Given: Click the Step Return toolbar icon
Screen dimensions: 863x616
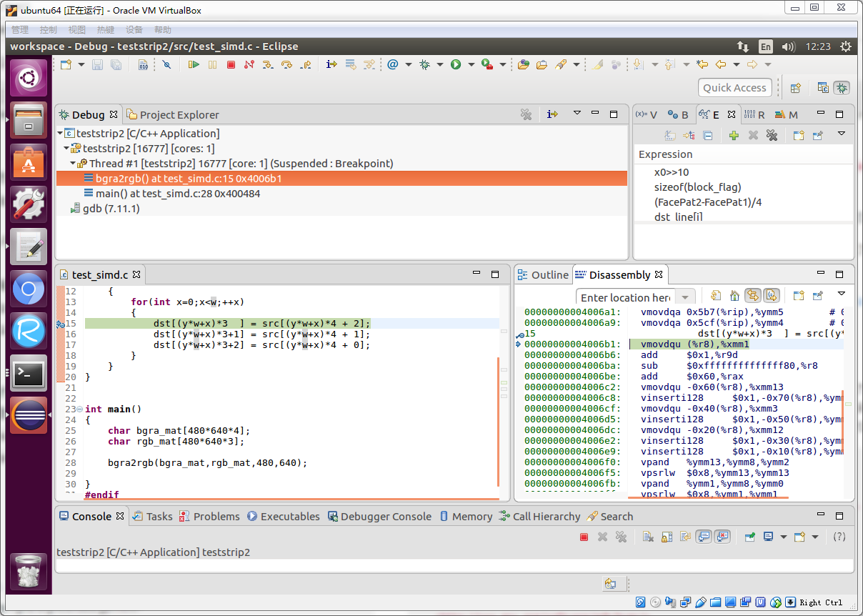Looking at the screenshot, I should (x=306, y=64).
